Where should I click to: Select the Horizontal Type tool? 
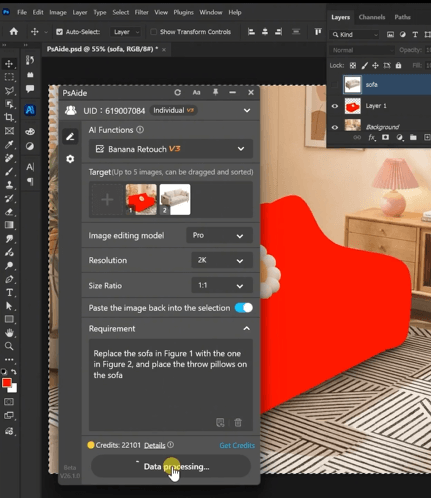pos(9,293)
